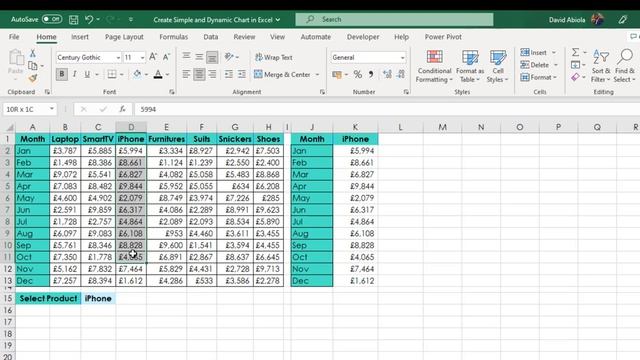Open Sort & Filter menu
This screenshot has width=640, height=360.
(601, 66)
